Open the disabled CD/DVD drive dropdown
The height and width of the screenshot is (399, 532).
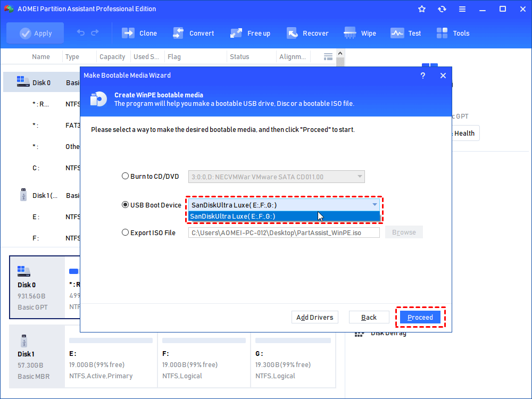point(277,177)
